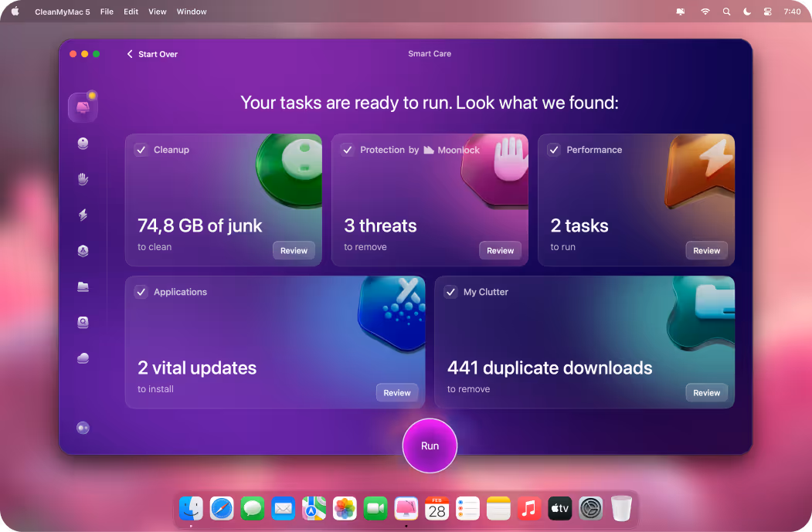Uncheck the Cleanup checkbox

click(x=141, y=150)
